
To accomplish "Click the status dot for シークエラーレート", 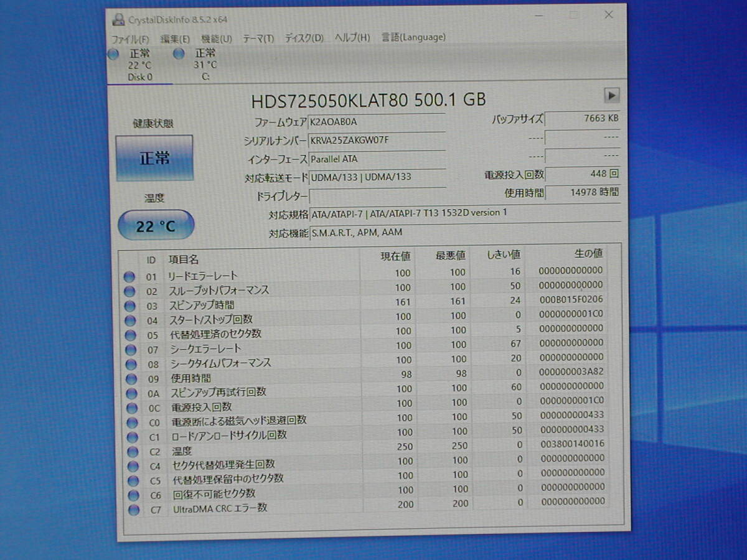I will tap(130, 350).
